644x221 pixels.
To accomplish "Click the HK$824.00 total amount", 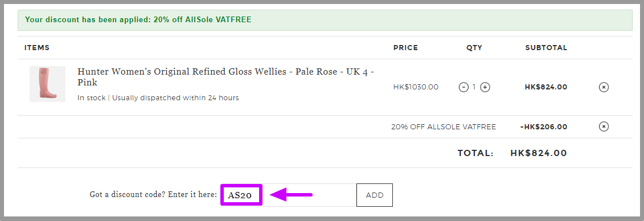I will (539, 153).
